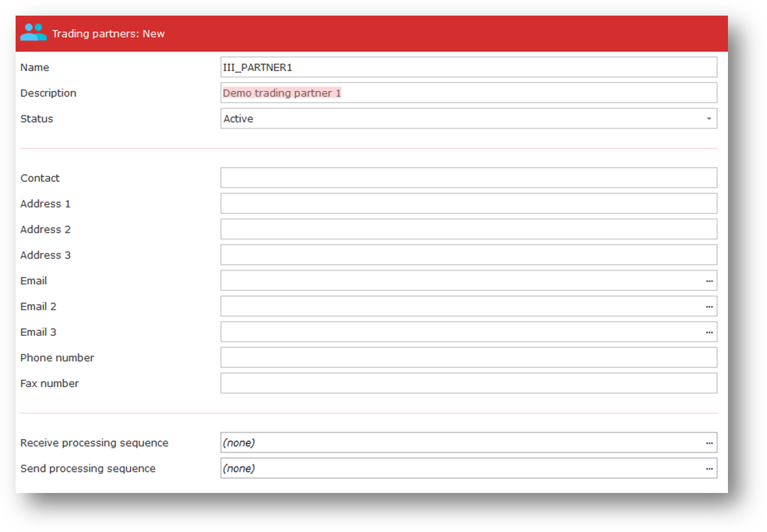Focus the Address 2 field
767x532 pixels.
469,229
